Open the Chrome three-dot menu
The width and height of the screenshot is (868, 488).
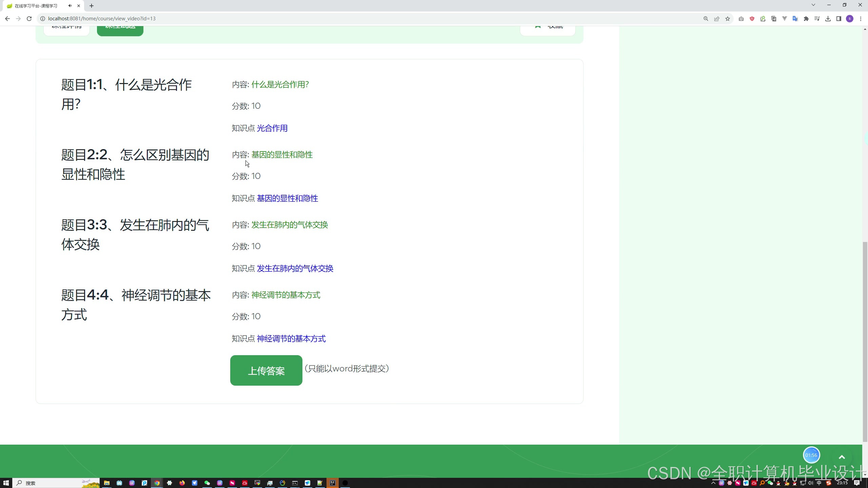coord(861,19)
